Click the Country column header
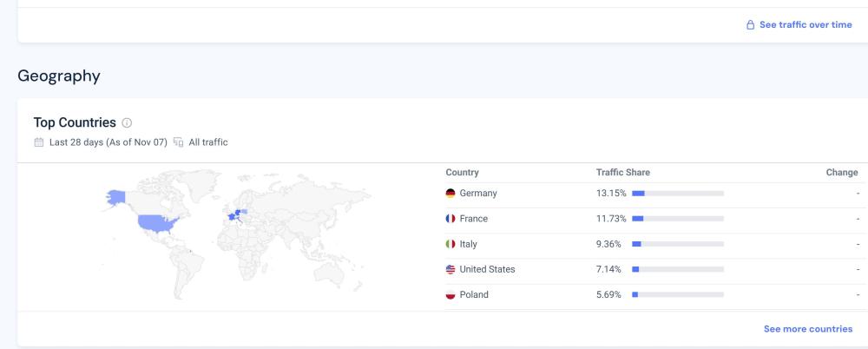 [462, 173]
